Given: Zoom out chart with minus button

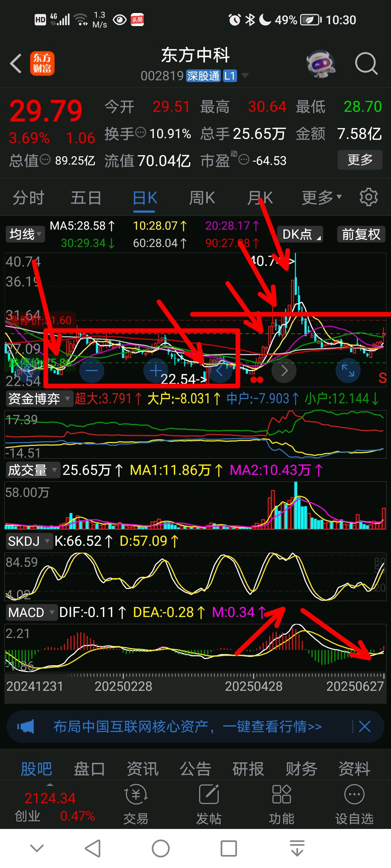Looking at the screenshot, I should point(92,370).
